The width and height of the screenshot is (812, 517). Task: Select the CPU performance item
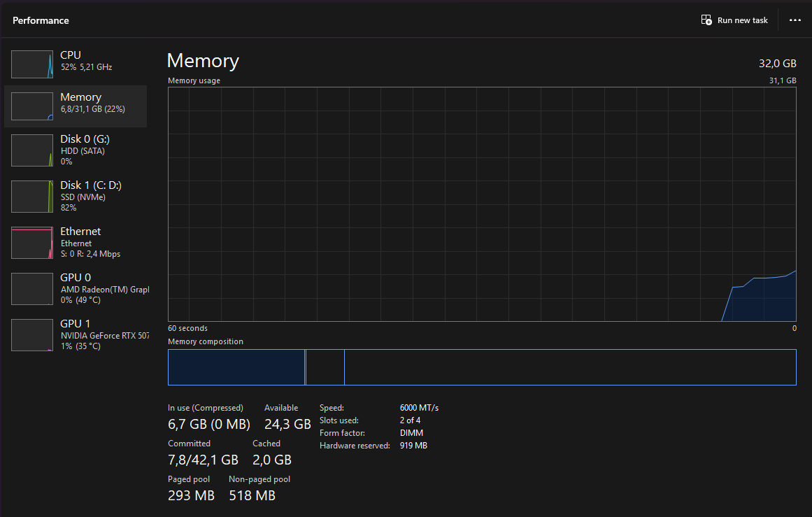(x=76, y=64)
